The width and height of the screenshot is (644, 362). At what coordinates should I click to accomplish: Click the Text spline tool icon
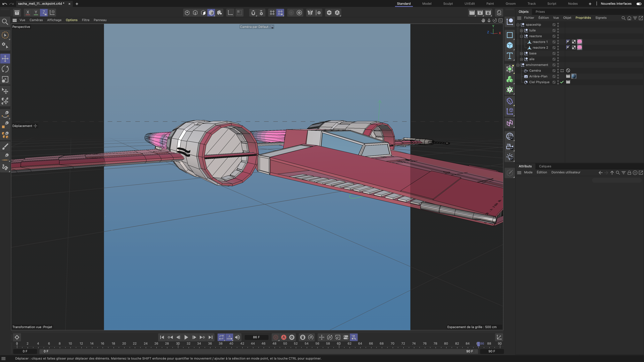[x=509, y=56]
